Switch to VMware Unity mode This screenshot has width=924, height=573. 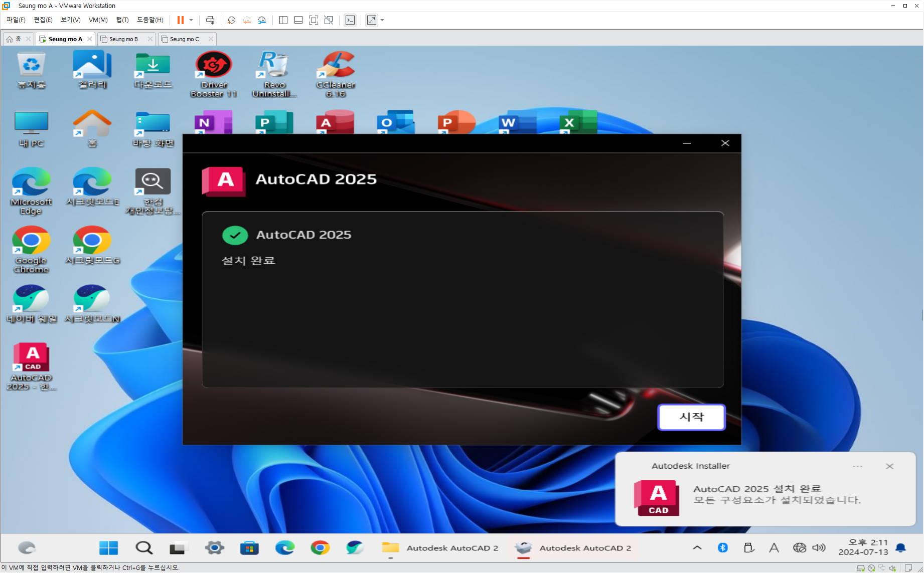pos(329,20)
